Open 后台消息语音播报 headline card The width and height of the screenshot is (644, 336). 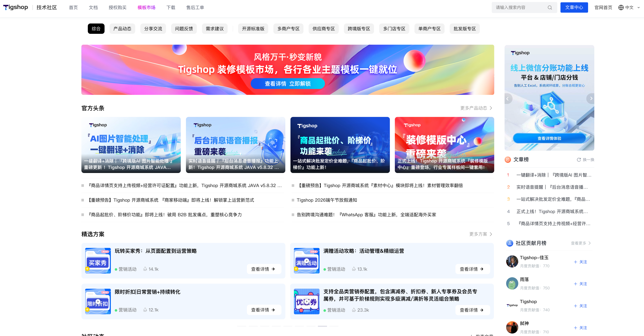pos(235,145)
